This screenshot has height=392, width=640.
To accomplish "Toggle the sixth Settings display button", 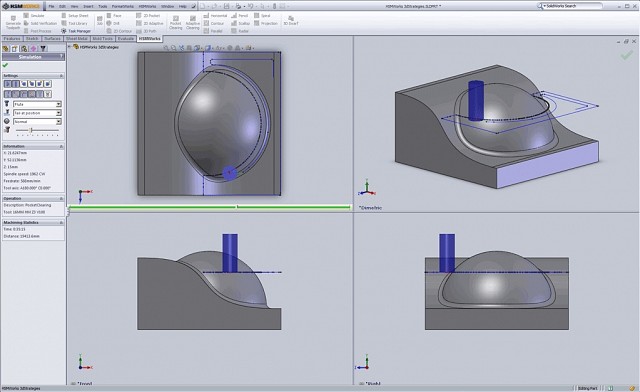I will point(47,84).
